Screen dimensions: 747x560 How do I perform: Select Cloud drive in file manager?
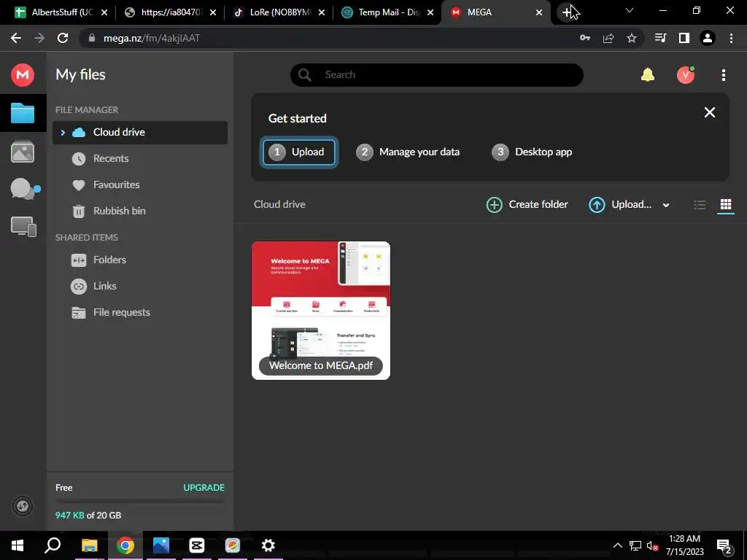point(140,133)
